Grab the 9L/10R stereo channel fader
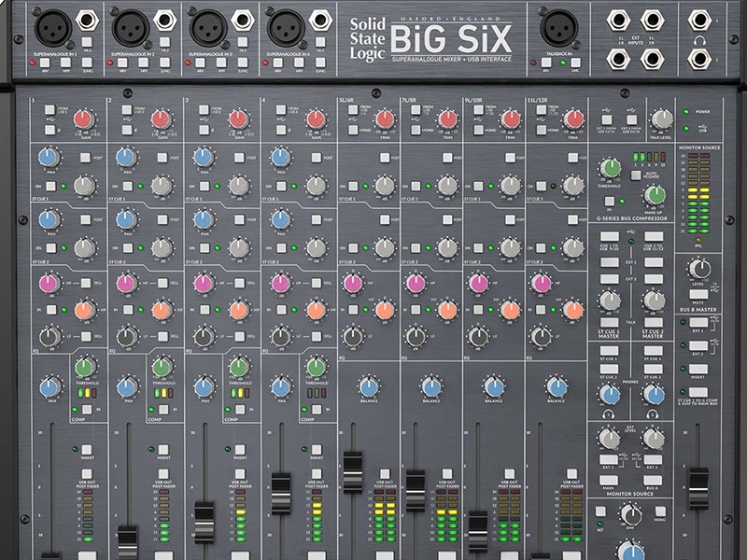 [478, 531]
